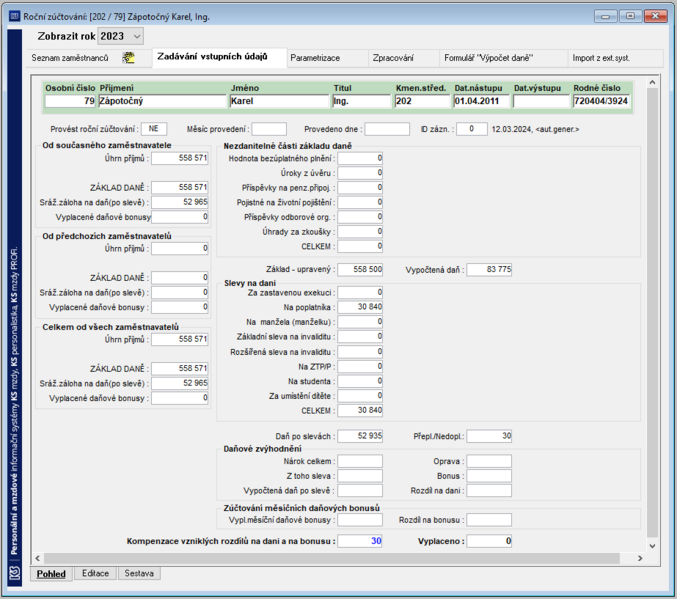Click the Na poplatníka field 30 840

pos(360,307)
